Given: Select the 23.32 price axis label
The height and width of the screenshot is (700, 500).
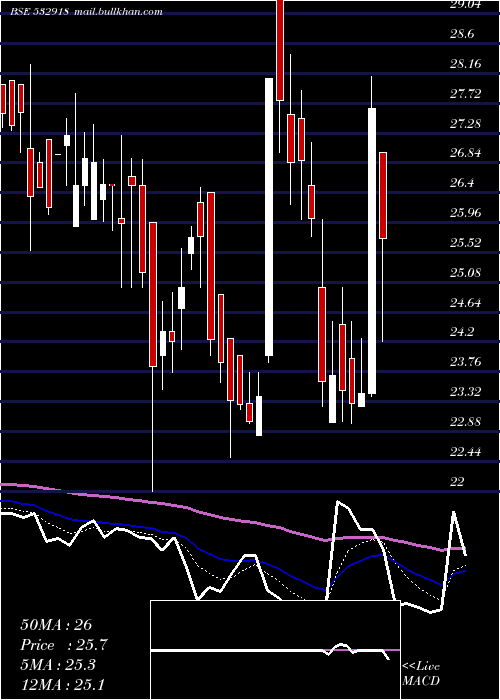Looking at the screenshot, I should point(465,392).
